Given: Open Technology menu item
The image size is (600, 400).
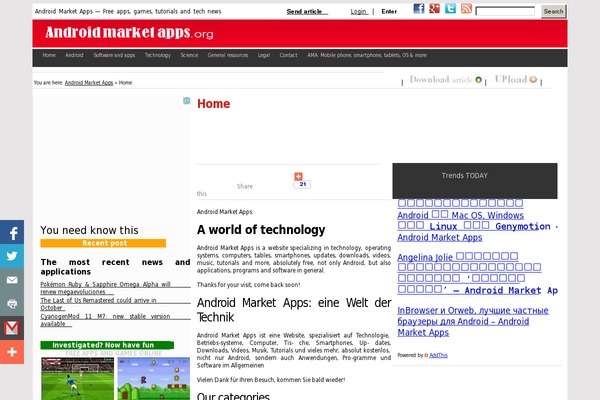Looking at the screenshot, I should (158, 55).
